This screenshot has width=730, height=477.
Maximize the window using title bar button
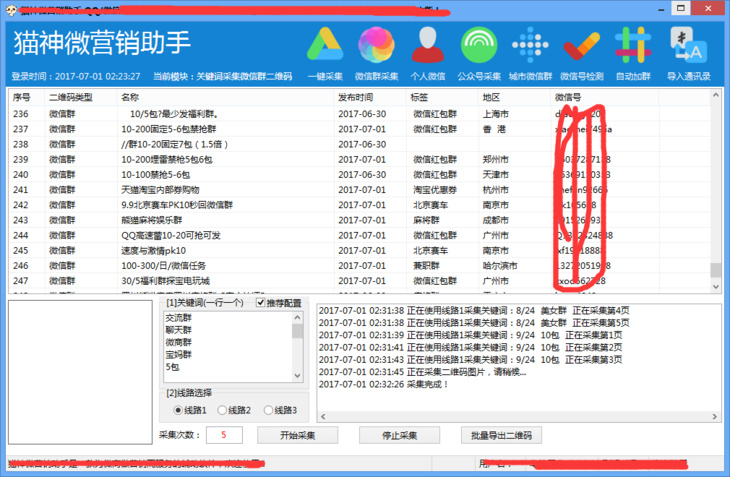[x=681, y=8]
